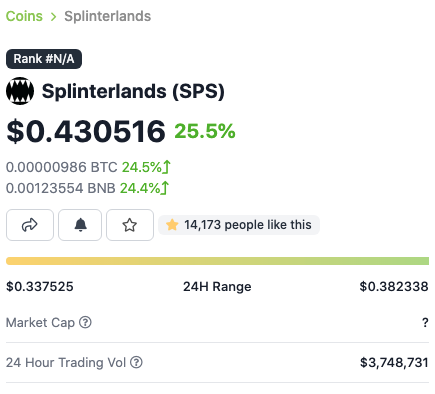The image size is (435, 394).
Task: Click the Splinterlands breadcrumb text
Action: (108, 16)
